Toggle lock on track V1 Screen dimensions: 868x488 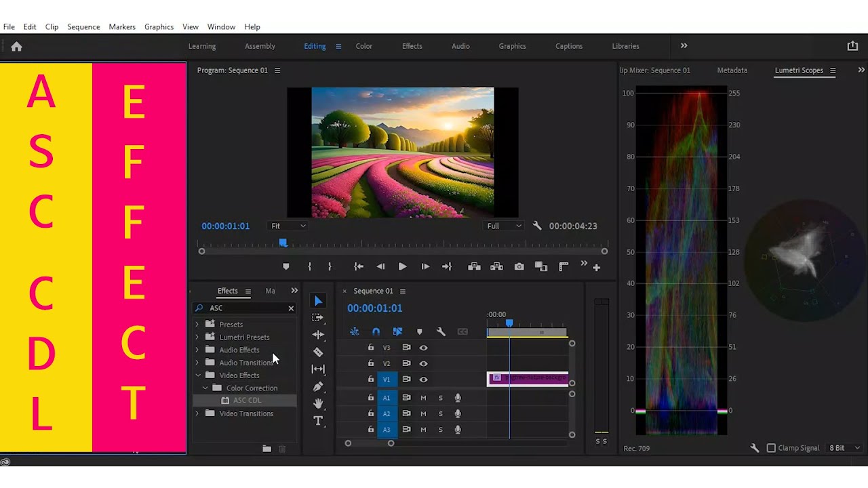pos(371,380)
